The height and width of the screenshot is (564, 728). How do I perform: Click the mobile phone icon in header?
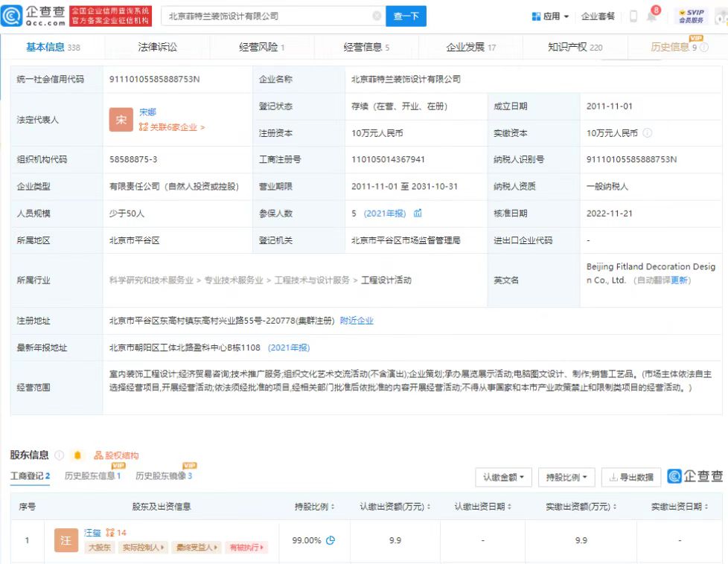633,16
